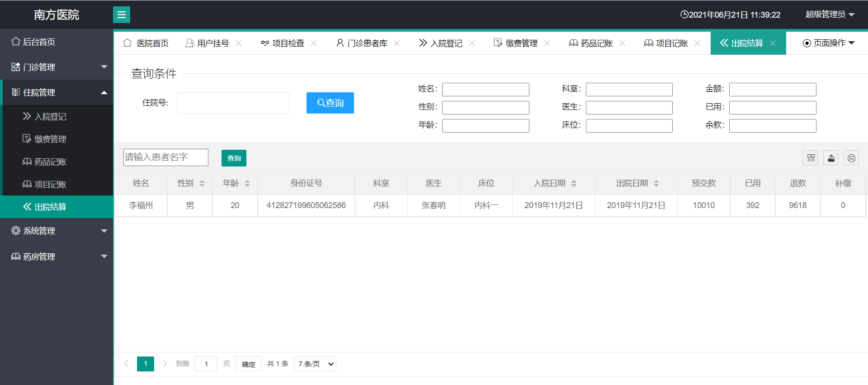The width and height of the screenshot is (868, 385).
Task: Click the 确定 pagination button
Action: (x=248, y=364)
